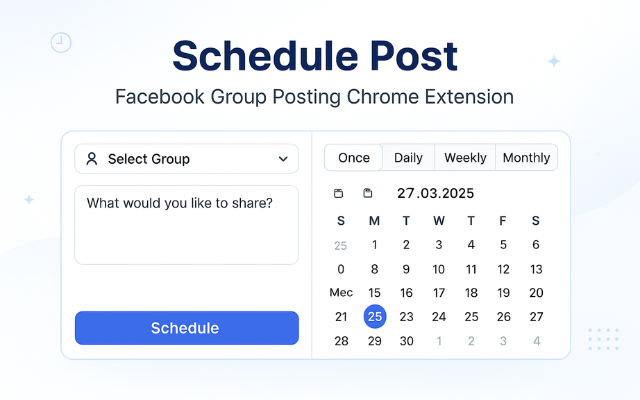Select the highlighted day 25 in calendar
This screenshot has height=400, width=640.
pos(375,316)
